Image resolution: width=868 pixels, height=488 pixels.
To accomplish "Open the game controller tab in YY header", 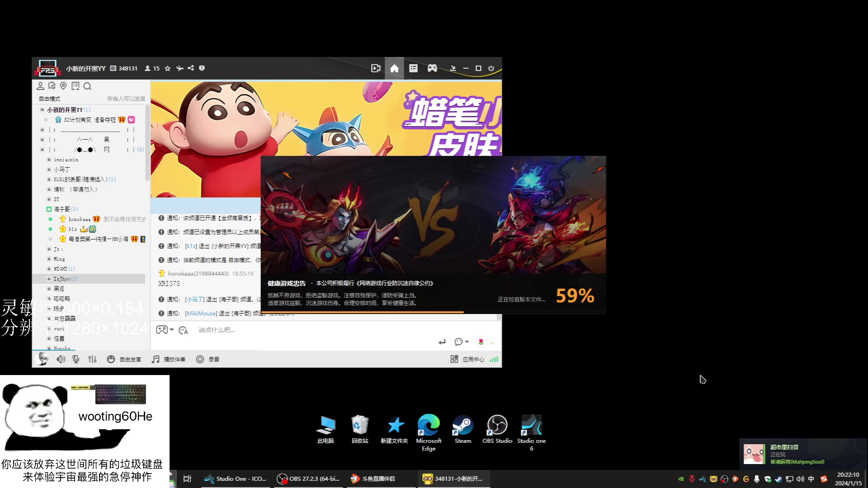I will tap(433, 68).
